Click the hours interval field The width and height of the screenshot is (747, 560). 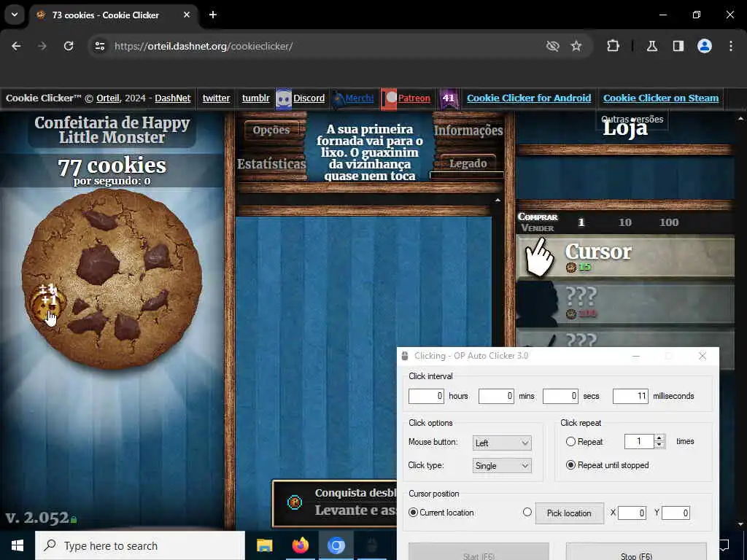point(426,396)
